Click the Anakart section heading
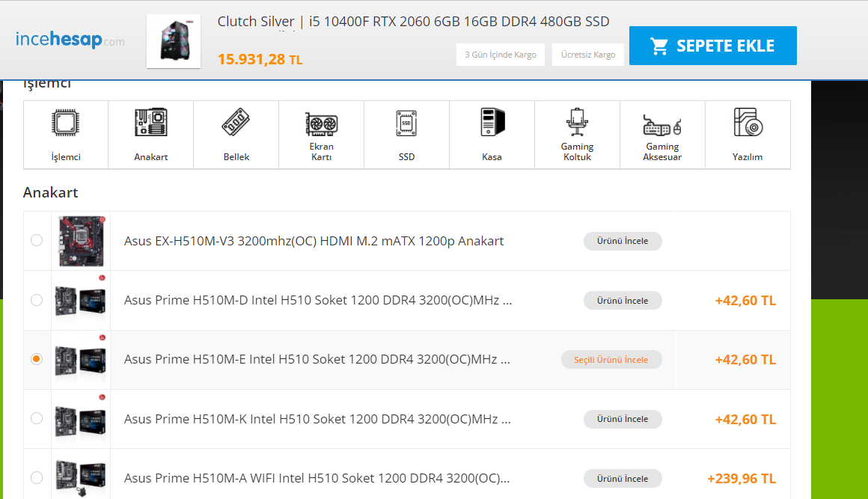868x499 pixels. point(50,192)
